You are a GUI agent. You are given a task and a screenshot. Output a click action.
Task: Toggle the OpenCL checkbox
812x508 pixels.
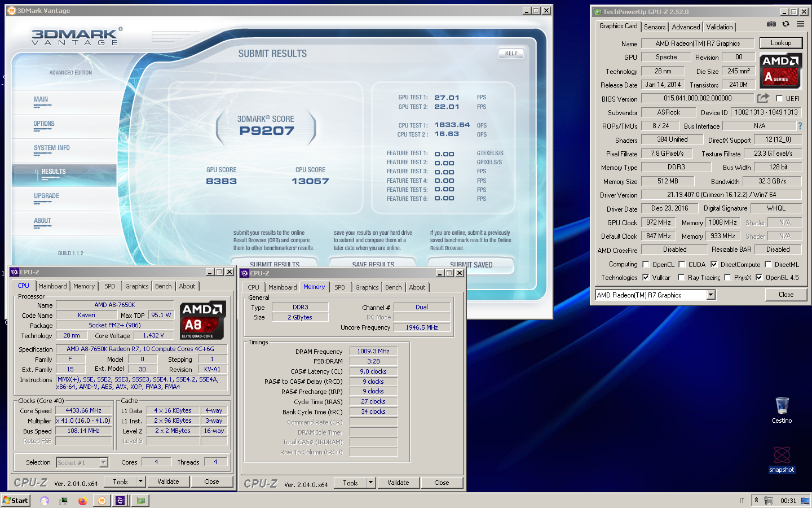coord(646,264)
